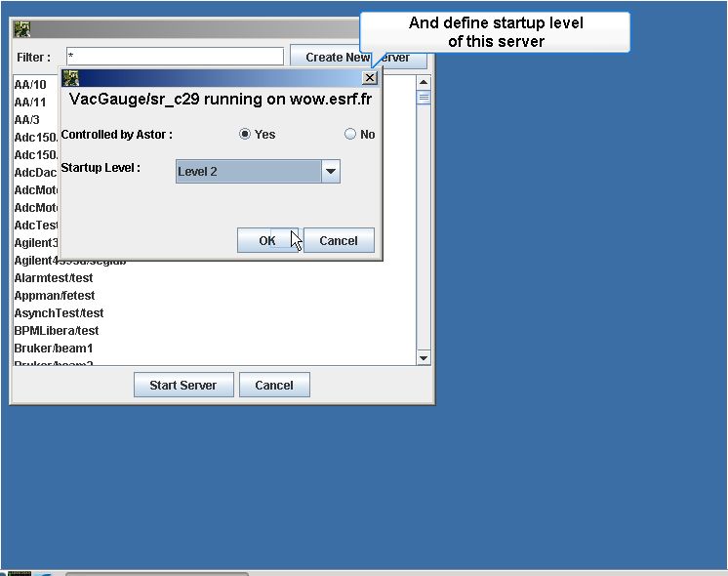Open the Startup Level dropdown arrow
Viewport: 728px width, 576px height.
pos(331,172)
